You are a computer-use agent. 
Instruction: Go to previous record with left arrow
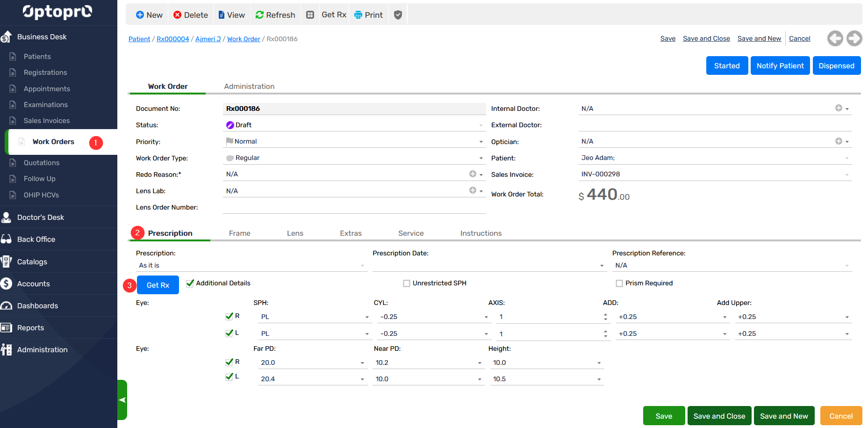pyautogui.click(x=835, y=38)
